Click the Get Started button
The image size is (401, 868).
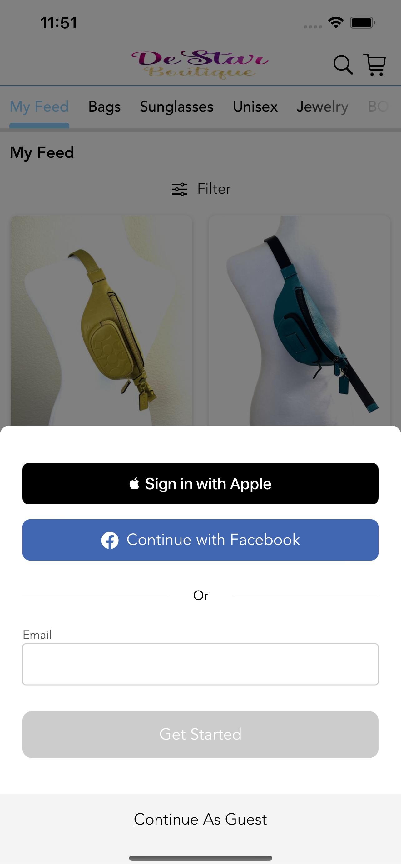click(x=200, y=735)
